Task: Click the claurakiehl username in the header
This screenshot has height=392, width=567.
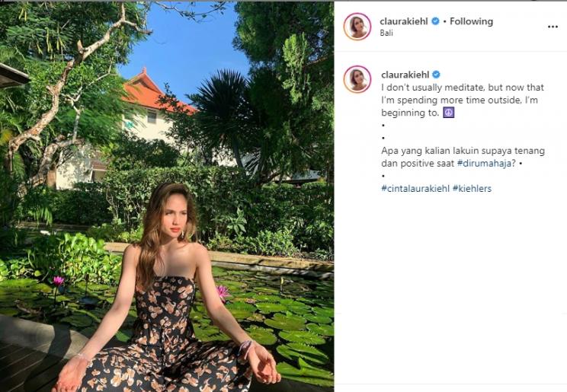Action: (x=404, y=21)
